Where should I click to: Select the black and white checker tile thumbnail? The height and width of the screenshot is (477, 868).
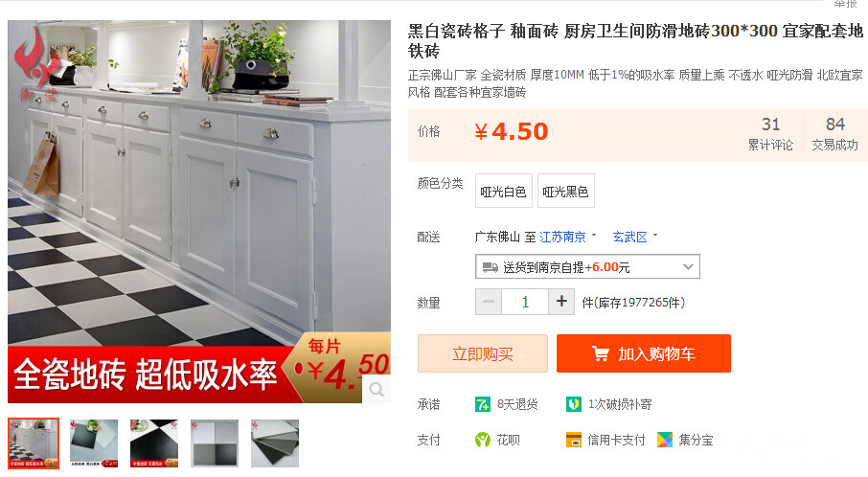pyautogui.click(x=154, y=443)
